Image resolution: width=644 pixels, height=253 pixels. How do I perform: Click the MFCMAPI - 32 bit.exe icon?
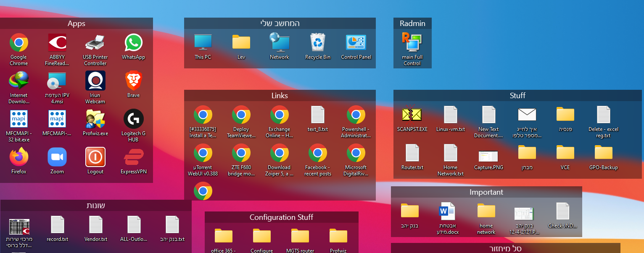click(x=19, y=119)
